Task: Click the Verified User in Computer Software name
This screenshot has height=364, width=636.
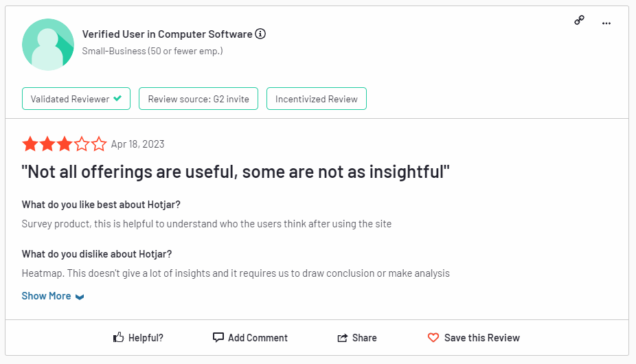Action: click(167, 34)
